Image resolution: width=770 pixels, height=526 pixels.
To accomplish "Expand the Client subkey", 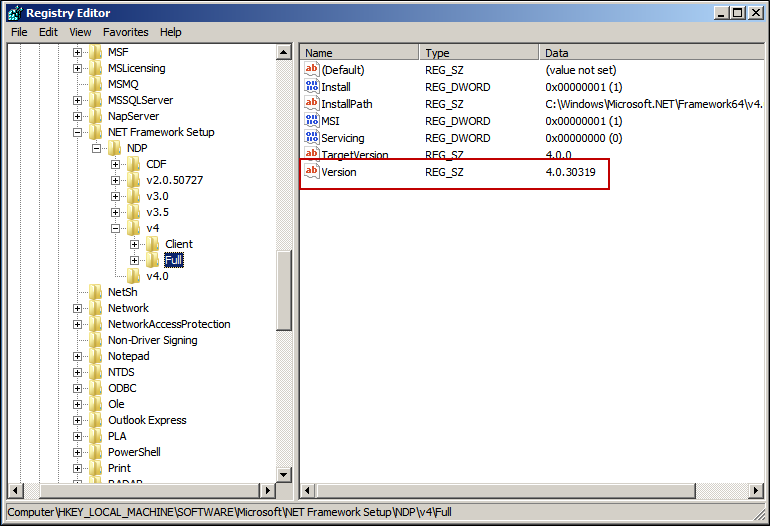I will pyautogui.click(x=134, y=244).
